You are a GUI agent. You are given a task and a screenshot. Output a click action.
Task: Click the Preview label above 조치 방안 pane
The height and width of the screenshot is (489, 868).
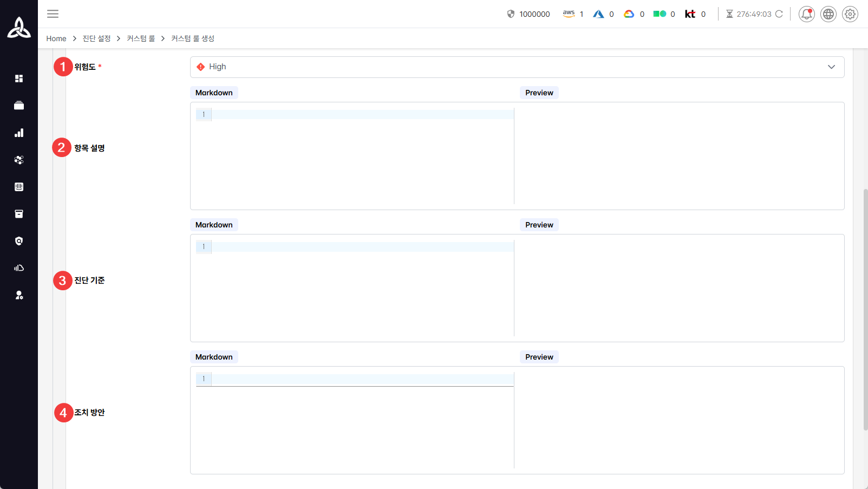tap(539, 357)
